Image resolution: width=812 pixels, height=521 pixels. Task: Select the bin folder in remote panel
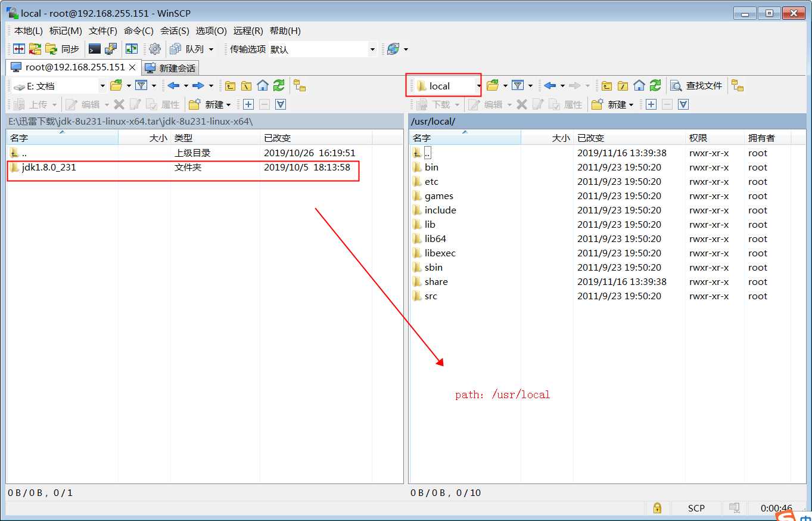[432, 168]
